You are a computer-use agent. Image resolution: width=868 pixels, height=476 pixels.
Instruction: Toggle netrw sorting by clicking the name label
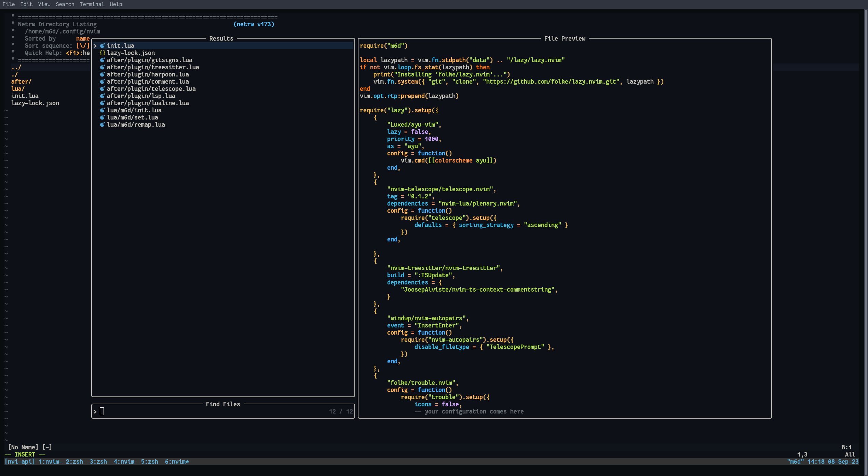point(83,38)
